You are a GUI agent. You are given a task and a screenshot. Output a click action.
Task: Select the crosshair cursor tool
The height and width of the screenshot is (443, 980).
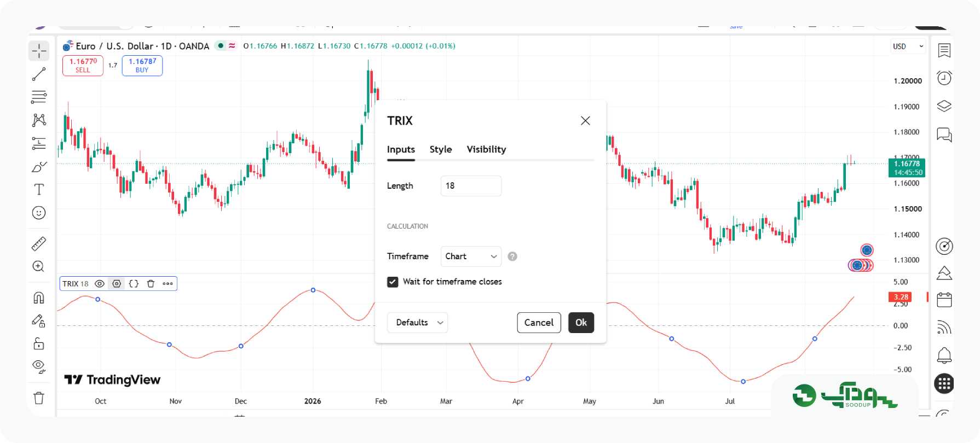[39, 51]
